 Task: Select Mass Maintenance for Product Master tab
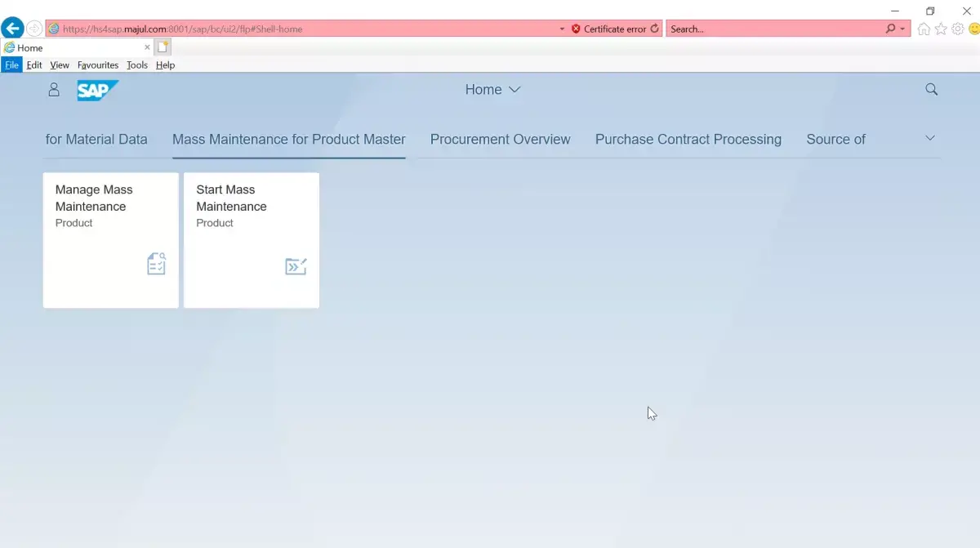tap(289, 139)
